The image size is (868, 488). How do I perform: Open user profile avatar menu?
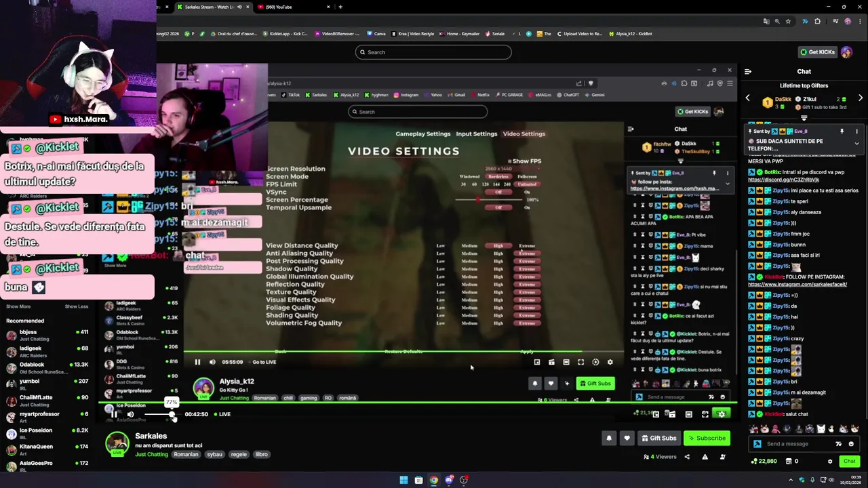[847, 52]
